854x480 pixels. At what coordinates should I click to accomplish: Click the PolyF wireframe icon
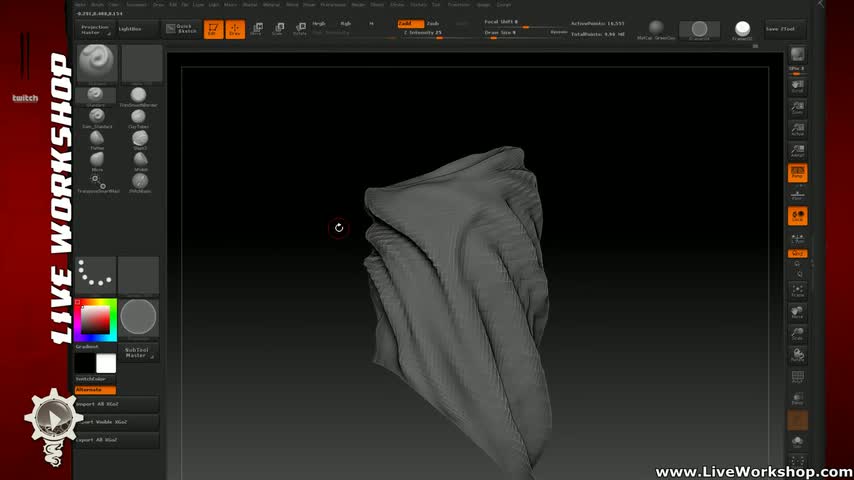coord(797,377)
